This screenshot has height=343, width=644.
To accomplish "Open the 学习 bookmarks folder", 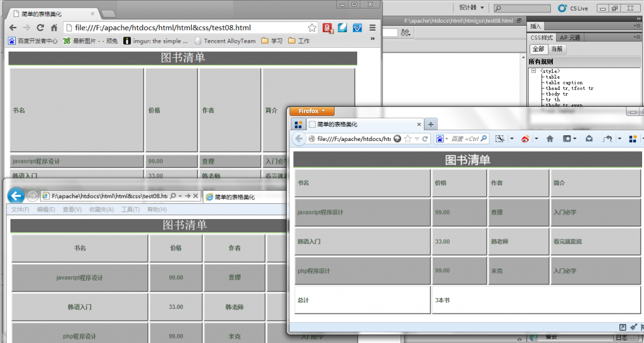I will [x=272, y=41].
